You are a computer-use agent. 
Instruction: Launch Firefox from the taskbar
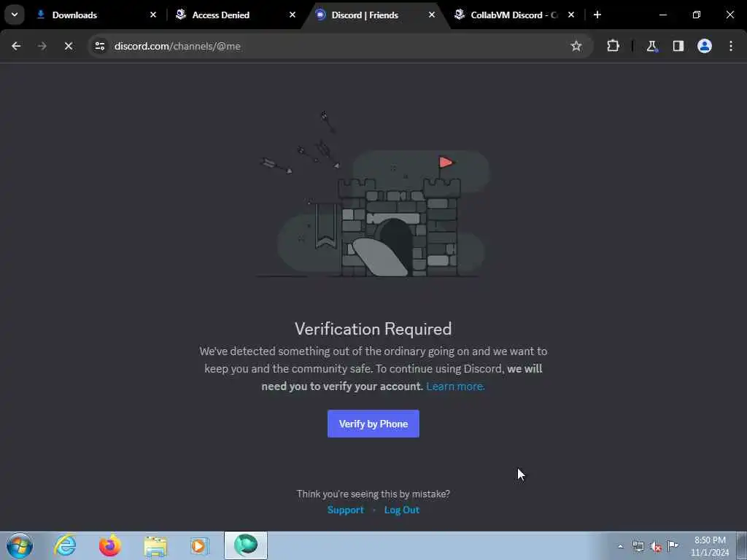(110, 545)
